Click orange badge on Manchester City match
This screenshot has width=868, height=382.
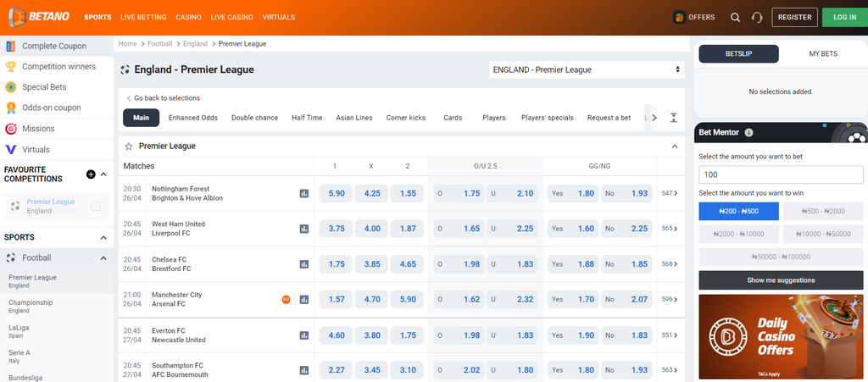click(x=287, y=300)
